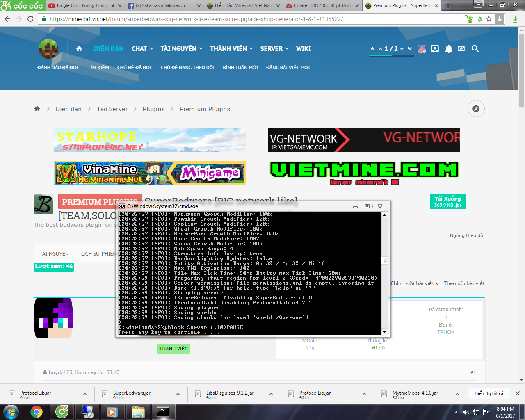Switch to Diễn Đàn Minecraft Việt Nam tab
Screen dimensions: 525x420
pyautogui.click(x=244, y=6)
